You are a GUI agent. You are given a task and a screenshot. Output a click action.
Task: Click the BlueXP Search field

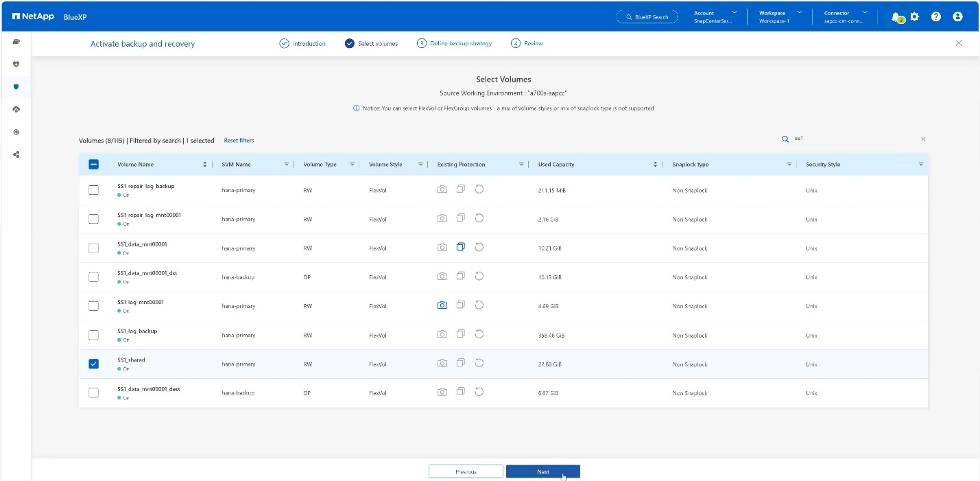(x=647, y=17)
